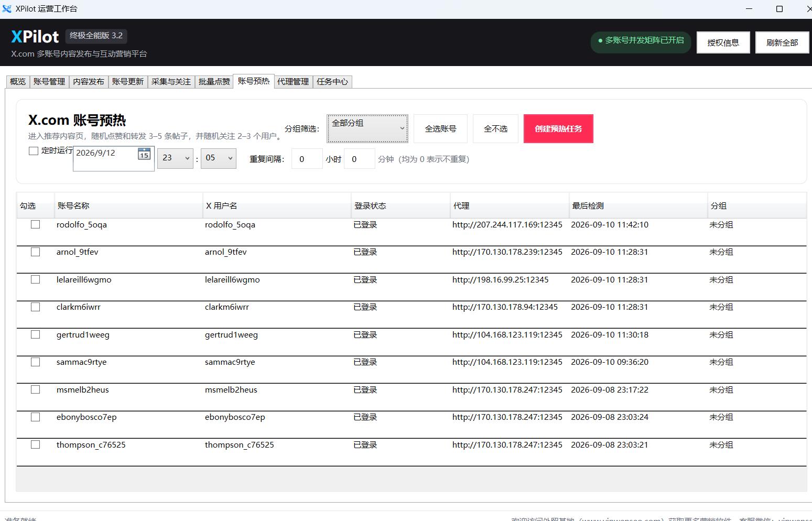
Task: Click timestamp 2026-09-10 09:36:20
Action: click(610, 362)
